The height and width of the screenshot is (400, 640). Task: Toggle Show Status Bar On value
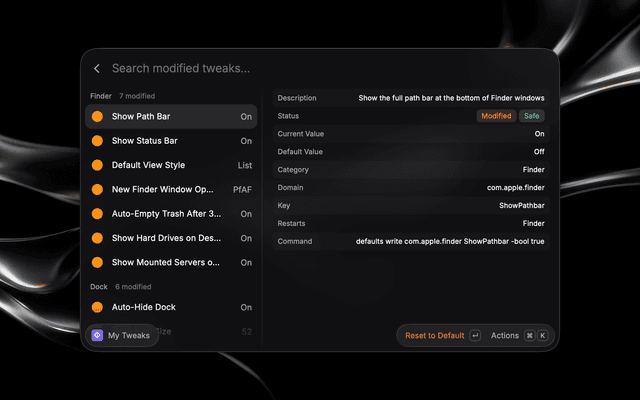pos(246,141)
